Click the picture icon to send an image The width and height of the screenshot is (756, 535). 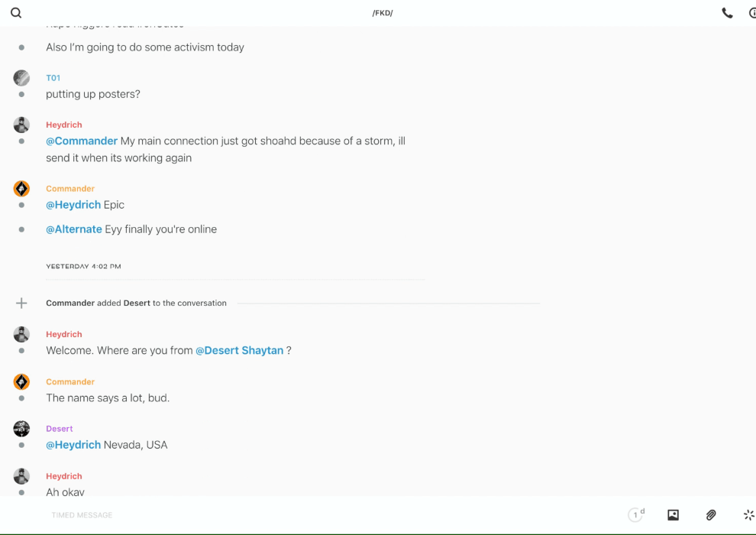(673, 515)
